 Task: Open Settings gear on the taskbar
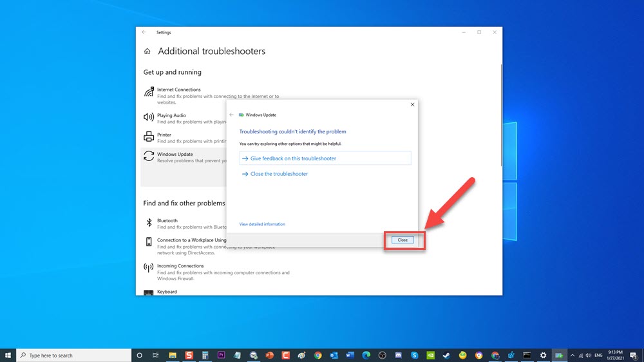pos(543,356)
